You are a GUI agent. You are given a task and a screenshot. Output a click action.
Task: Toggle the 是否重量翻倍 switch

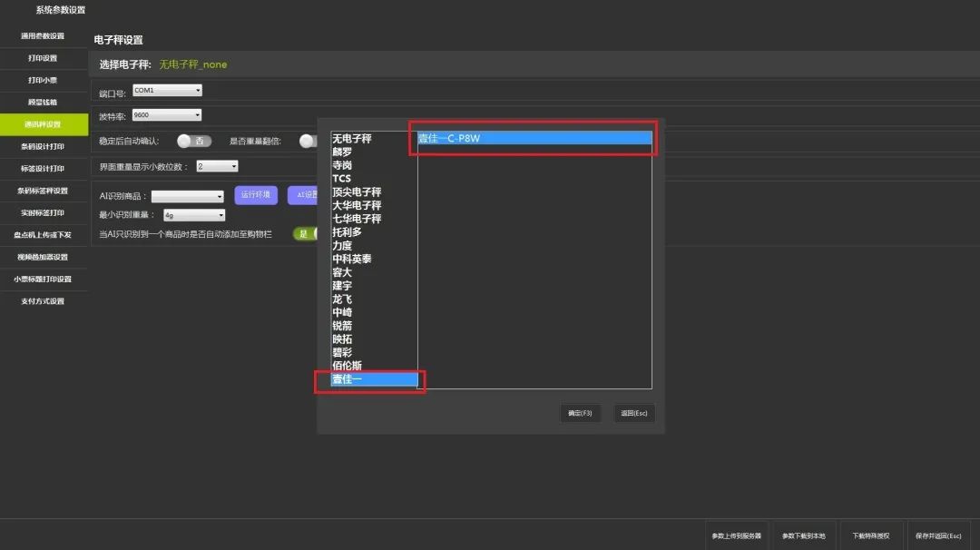(309, 141)
